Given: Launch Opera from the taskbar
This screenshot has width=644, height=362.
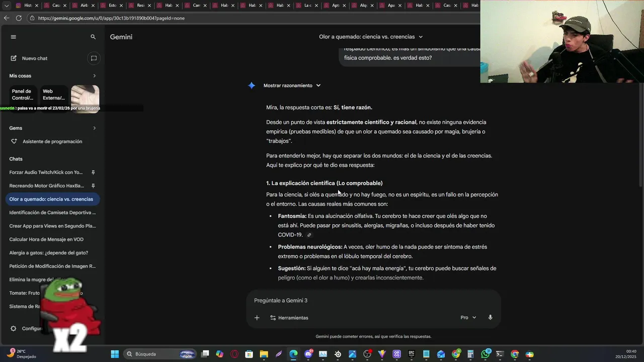Looking at the screenshot, I should point(234,354).
